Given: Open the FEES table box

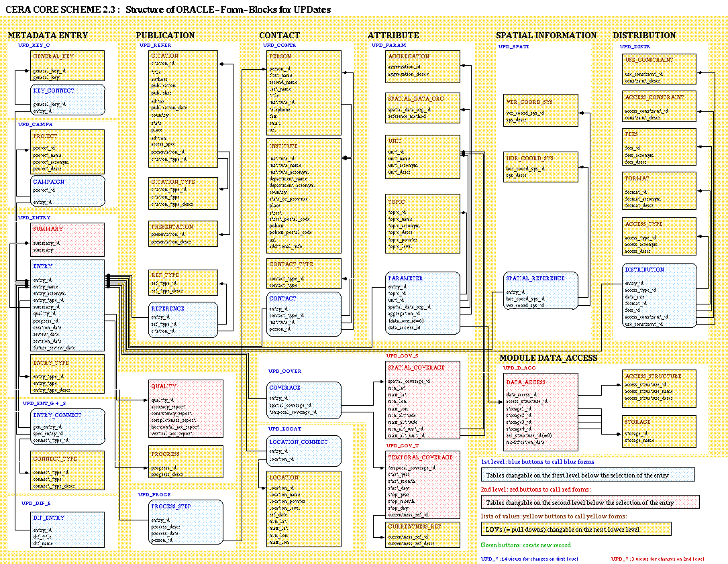Looking at the screenshot, I should (660, 147).
